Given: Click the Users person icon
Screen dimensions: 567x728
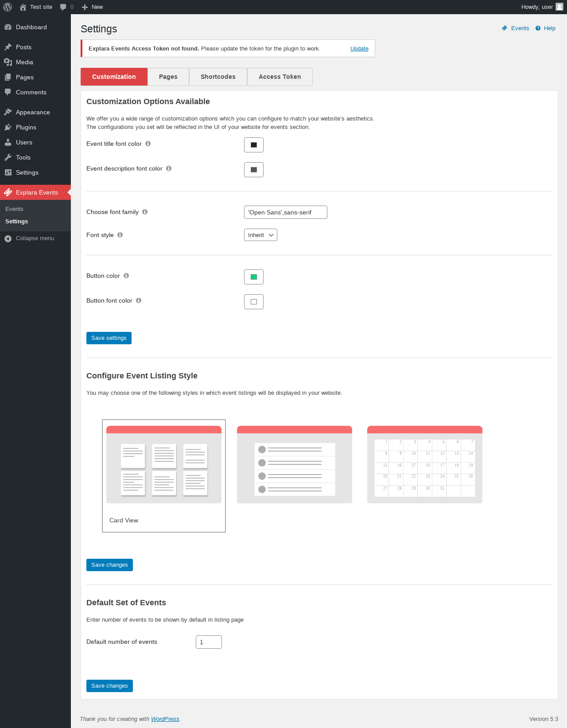Looking at the screenshot, I should point(8,142).
